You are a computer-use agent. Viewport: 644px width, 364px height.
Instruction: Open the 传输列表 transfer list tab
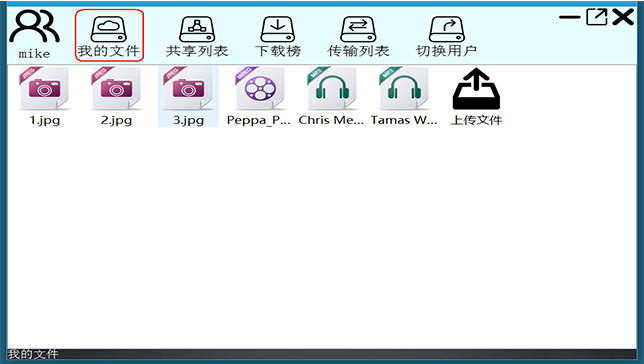[x=358, y=37]
